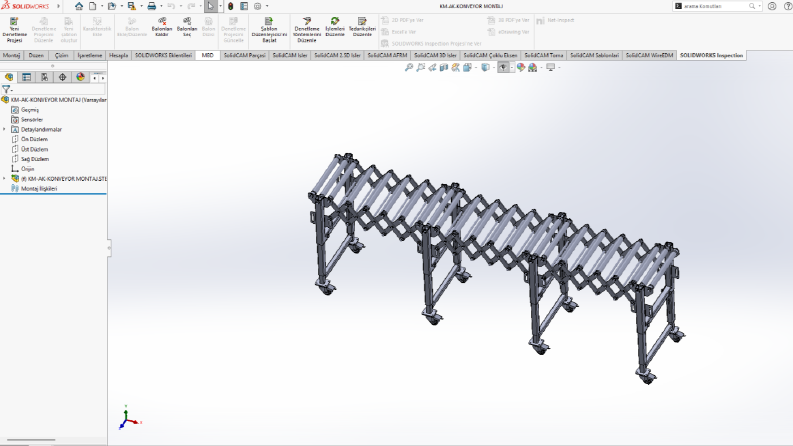Click the Home icon in the top toolbar
Image resolution: width=793 pixels, height=446 pixels.
coord(79,6)
